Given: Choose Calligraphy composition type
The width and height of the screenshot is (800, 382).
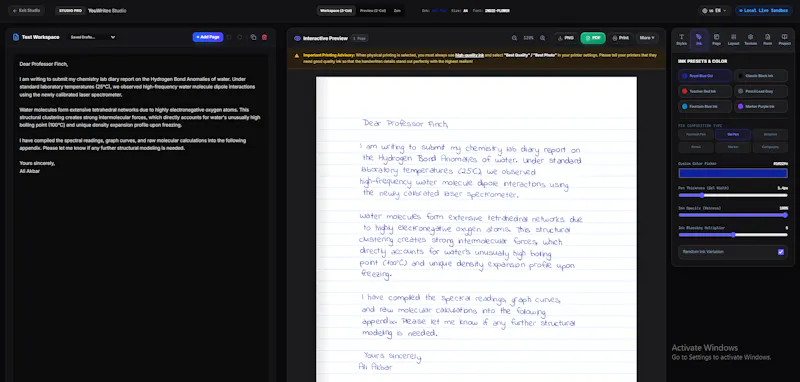Looking at the screenshot, I should point(770,147).
